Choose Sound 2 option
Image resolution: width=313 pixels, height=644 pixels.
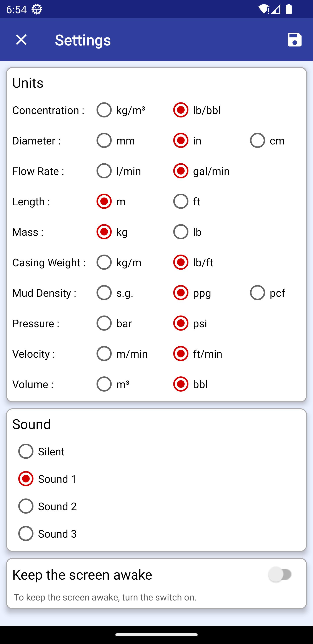point(47,506)
